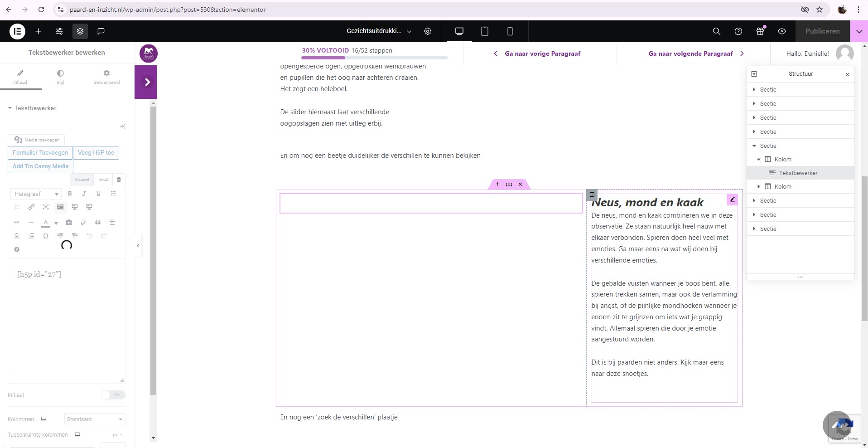Toggle the toolbar kitchen sink icon
The width and height of the screenshot is (868, 448).
tap(60, 207)
